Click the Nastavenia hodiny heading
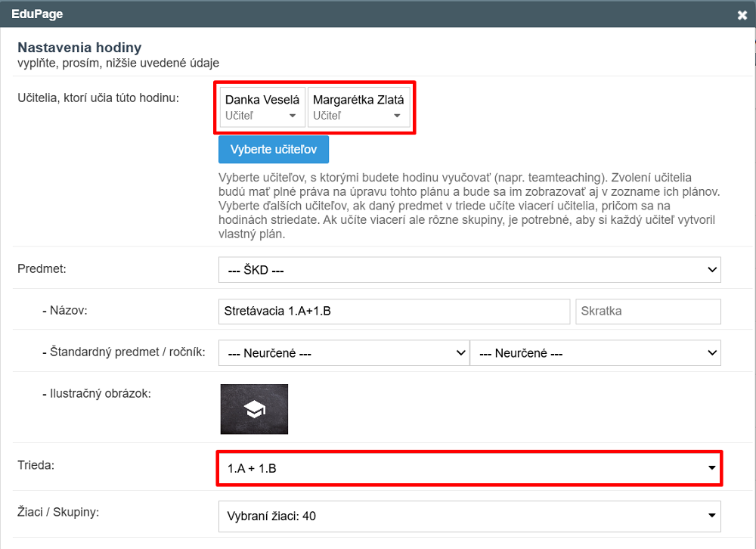This screenshot has height=549, width=756. [79, 48]
